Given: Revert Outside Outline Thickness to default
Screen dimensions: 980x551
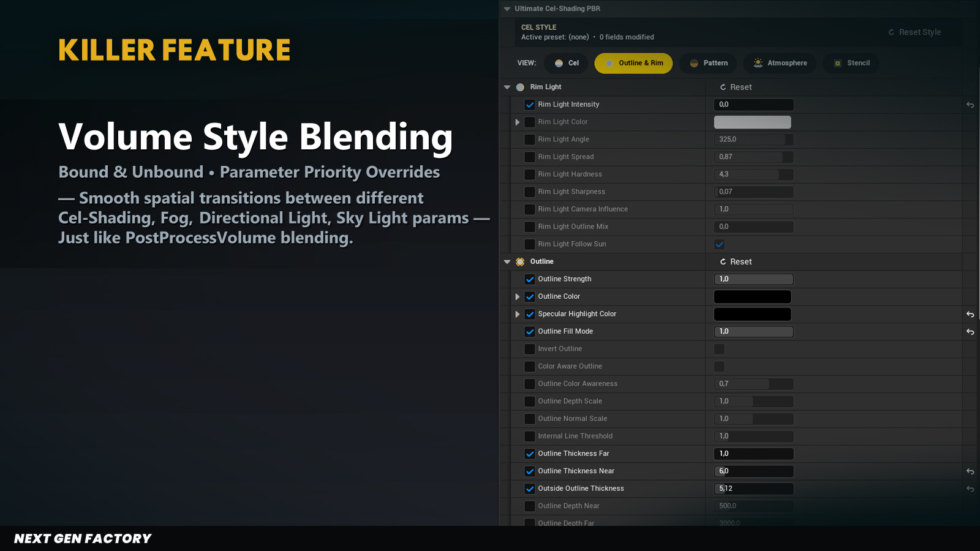Looking at the screenshot, I should (x=970, y=489).
